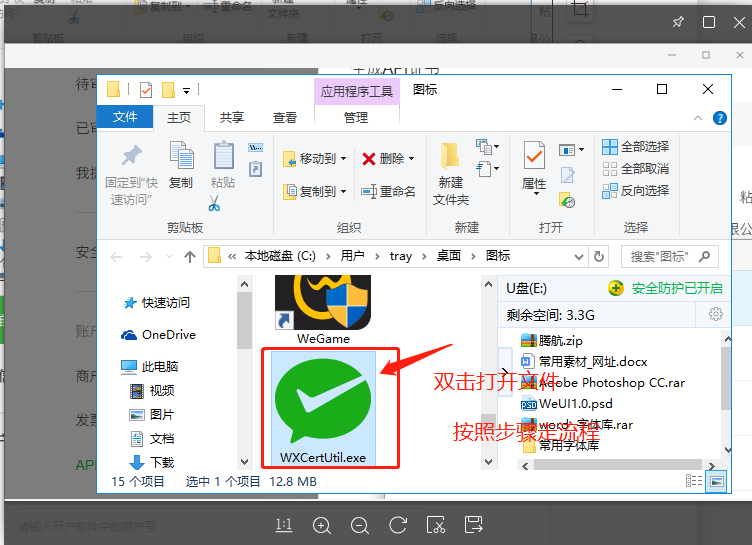The height and width of the screenshot is (545, 752).
Task: Click the save icon in the image viewer
Action: (x=473, y=525)
